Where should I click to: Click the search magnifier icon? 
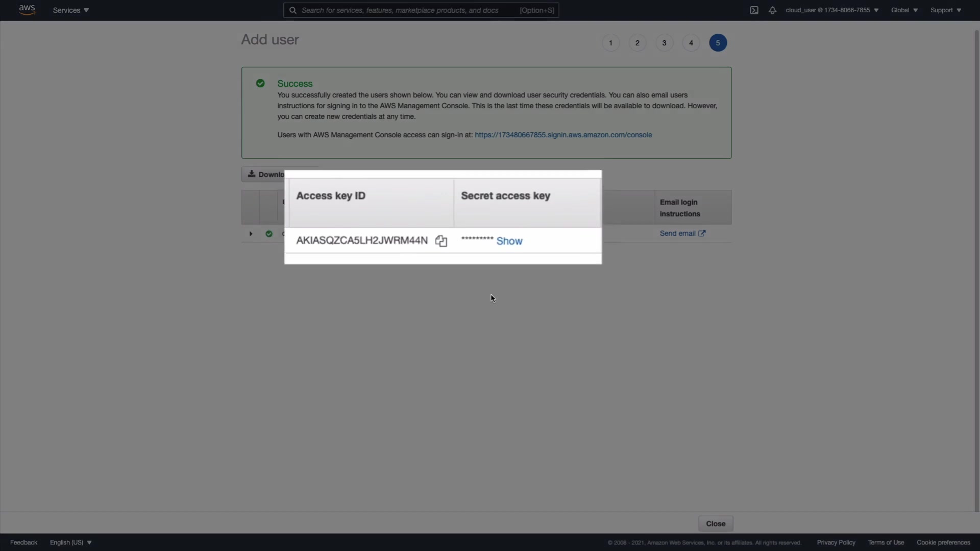tap(293, 10)
